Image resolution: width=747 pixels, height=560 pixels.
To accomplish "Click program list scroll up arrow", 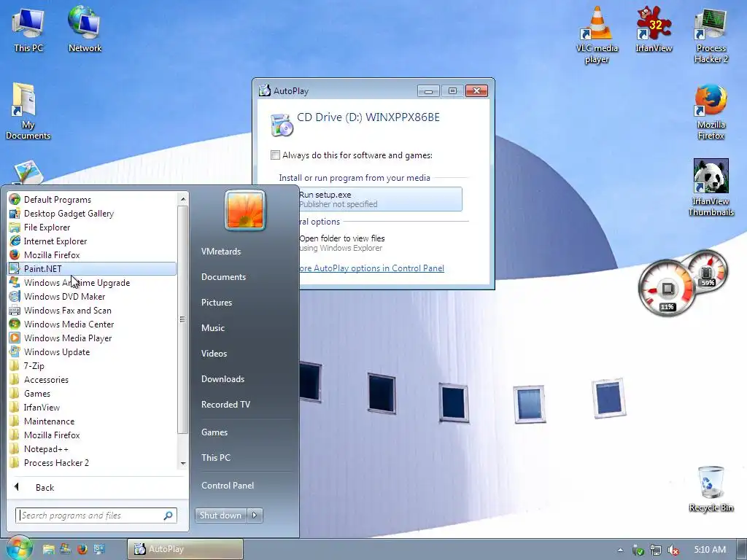I will pyautogui.click(x=183, y=198).
